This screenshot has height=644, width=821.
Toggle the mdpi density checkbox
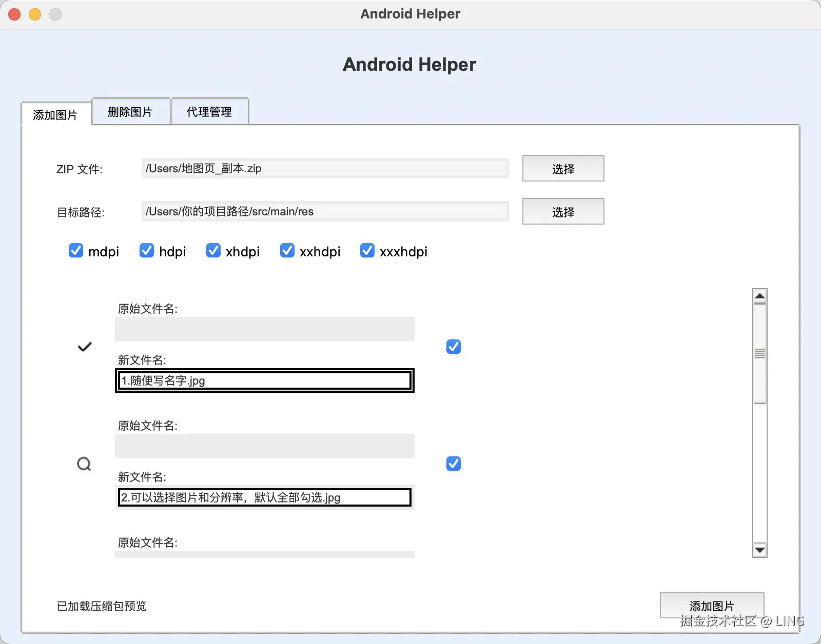tap(76, 251)
